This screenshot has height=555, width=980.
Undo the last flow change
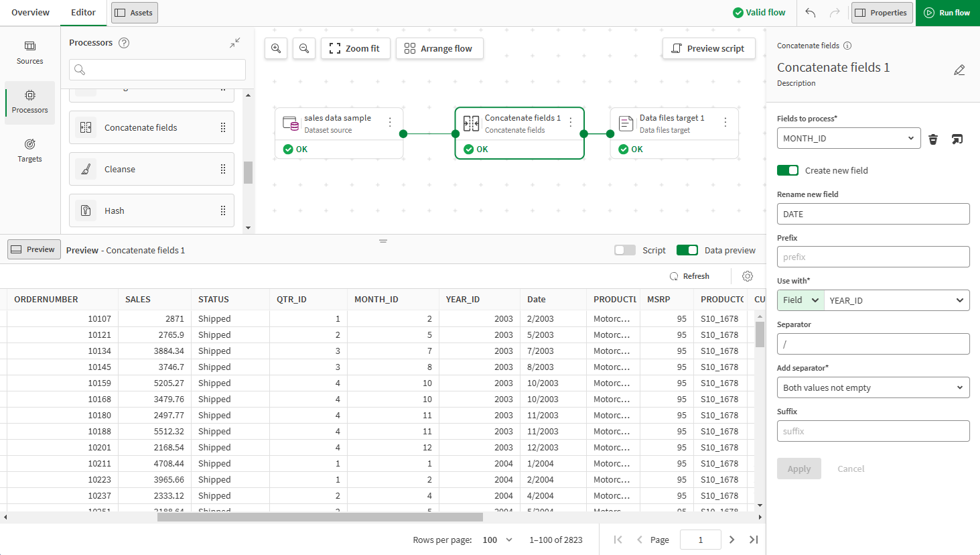tap(810, 12)
